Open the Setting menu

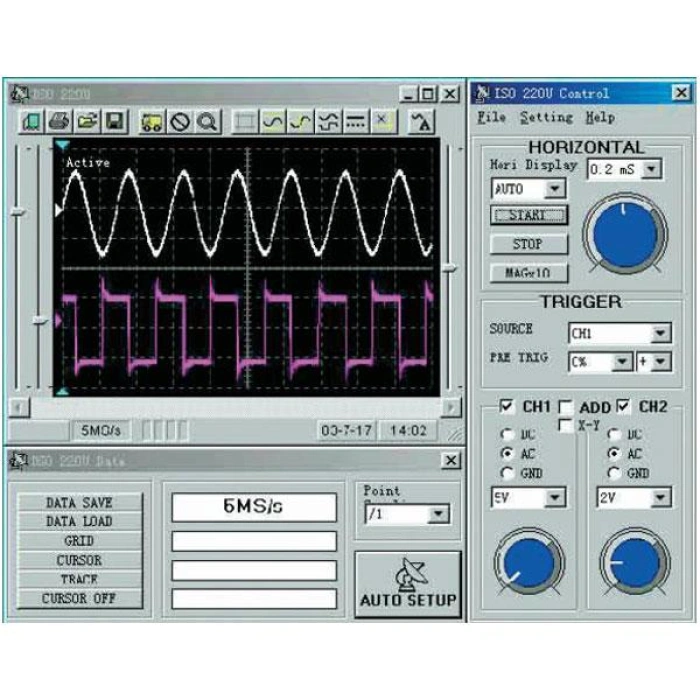click(546, 117)
